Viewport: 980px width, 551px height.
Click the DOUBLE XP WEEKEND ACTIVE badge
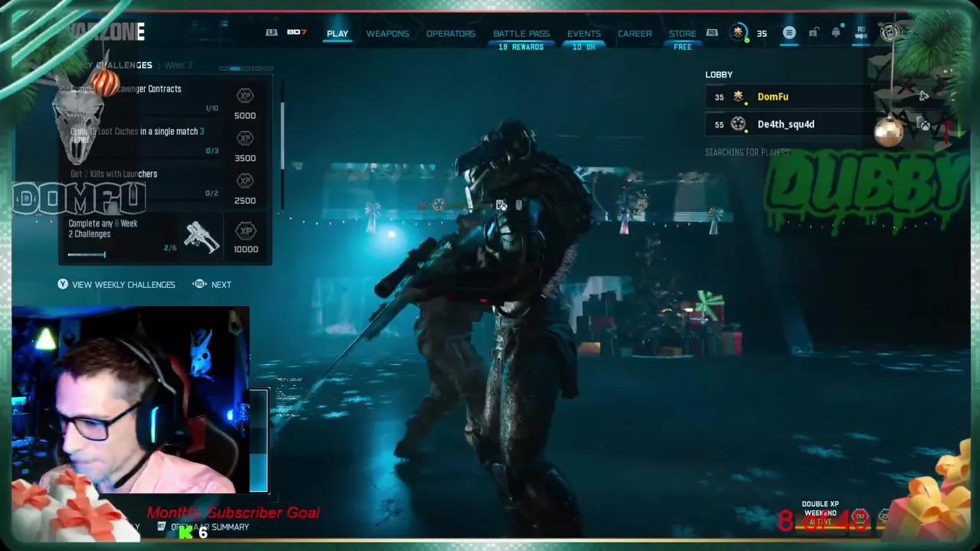coord(820,514)
